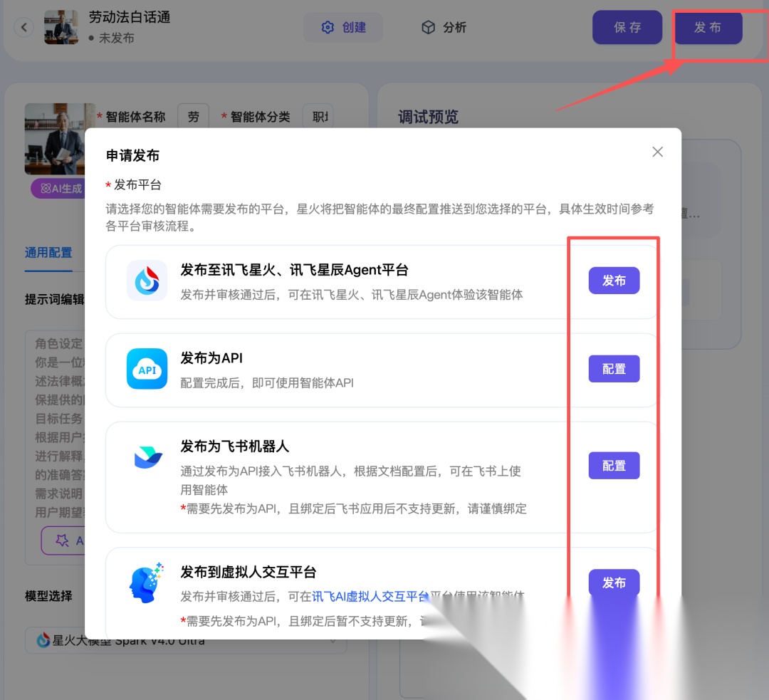Image resolution: width=769 pixels, height=700 pixels.
Task: Open the 星火大模型 Spark model dropdown
Action: (x=186, y=640)
